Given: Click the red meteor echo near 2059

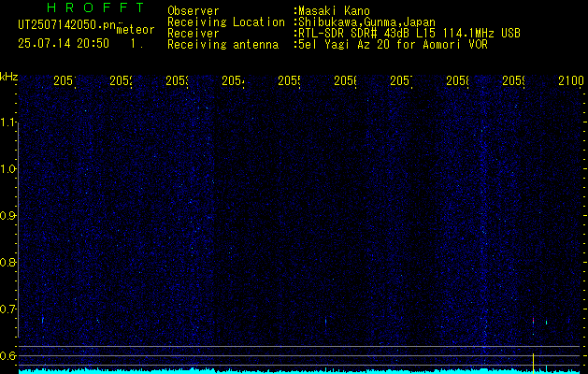Looking at the screenshot, I should (533, 320).
